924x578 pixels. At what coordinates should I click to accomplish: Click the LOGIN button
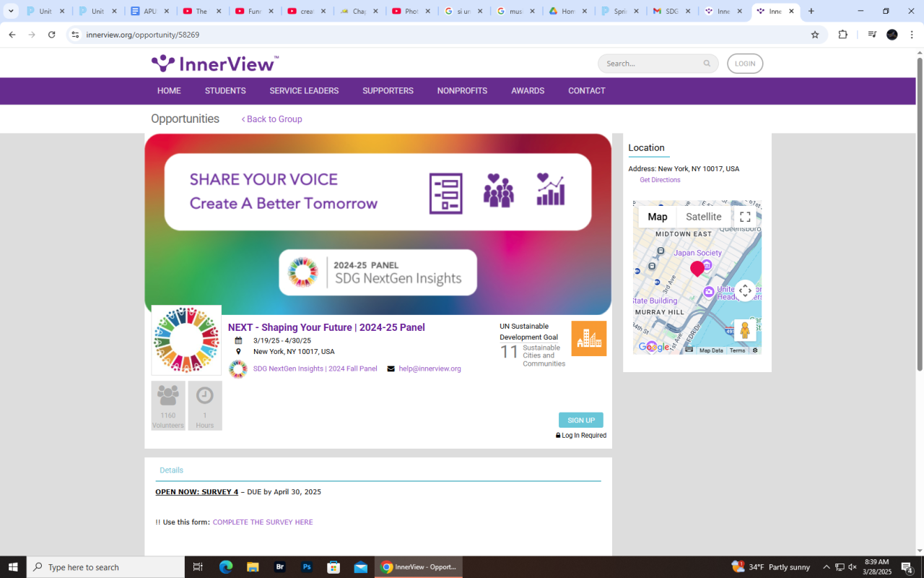coord(745,64)
